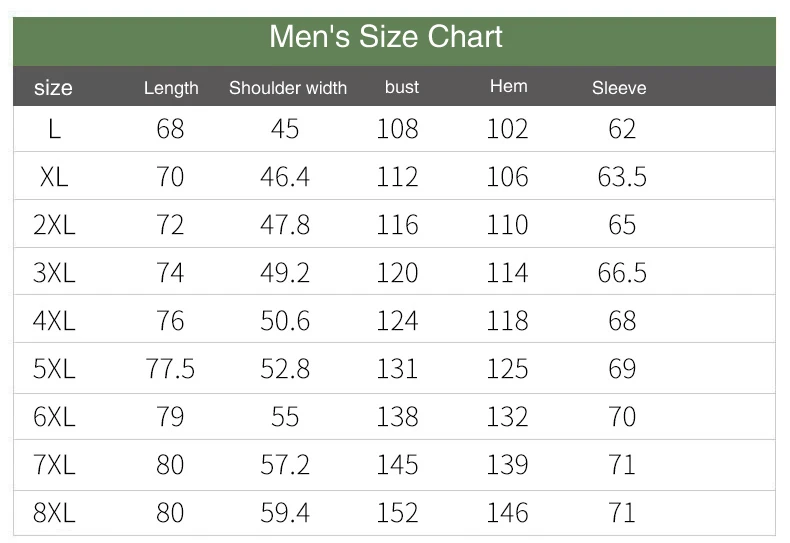Click the Shoulder width column header

(x=288, y=88)
